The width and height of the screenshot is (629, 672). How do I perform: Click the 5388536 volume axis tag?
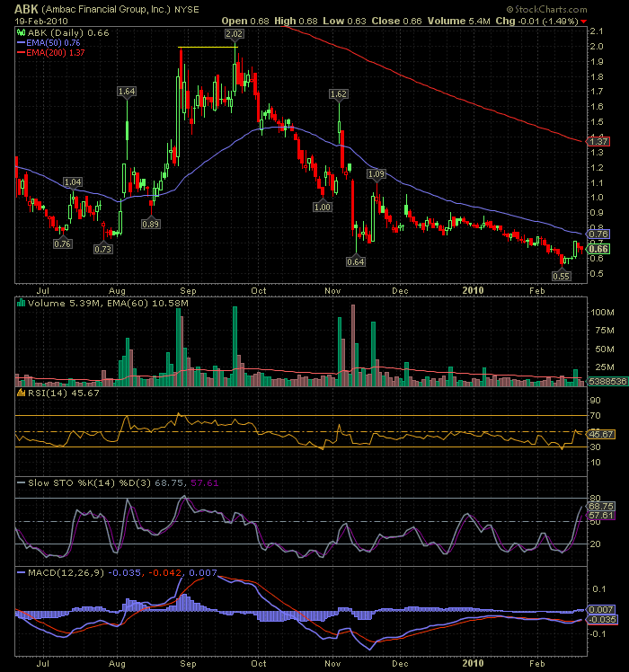click(x=607, y=381)
